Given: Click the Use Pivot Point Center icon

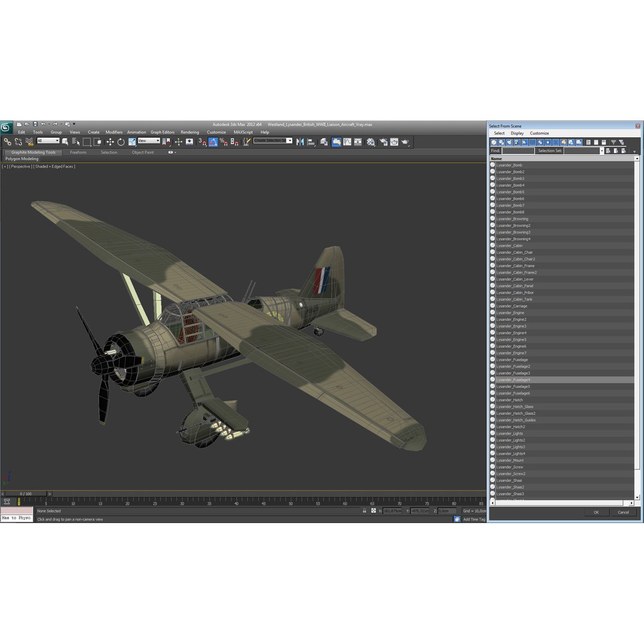Looking at the screenshot, I should [x=166, y=142].
